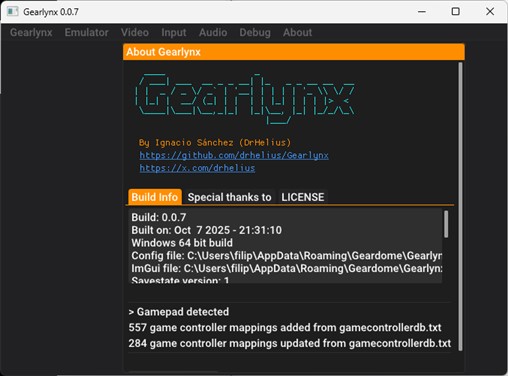Click the Gearlynx app icon in title bar

click(13, 12)
